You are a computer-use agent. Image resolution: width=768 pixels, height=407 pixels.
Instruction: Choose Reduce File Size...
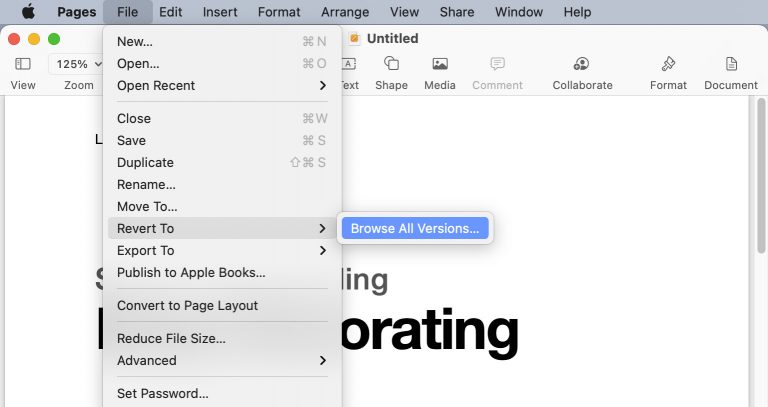221,338
